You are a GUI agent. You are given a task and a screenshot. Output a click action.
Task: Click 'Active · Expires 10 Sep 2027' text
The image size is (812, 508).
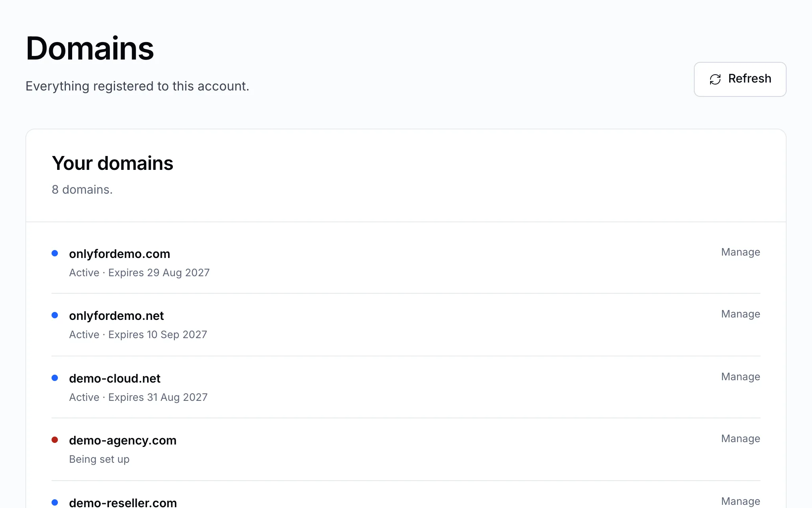pyautogui.click(x=138, y=335)
